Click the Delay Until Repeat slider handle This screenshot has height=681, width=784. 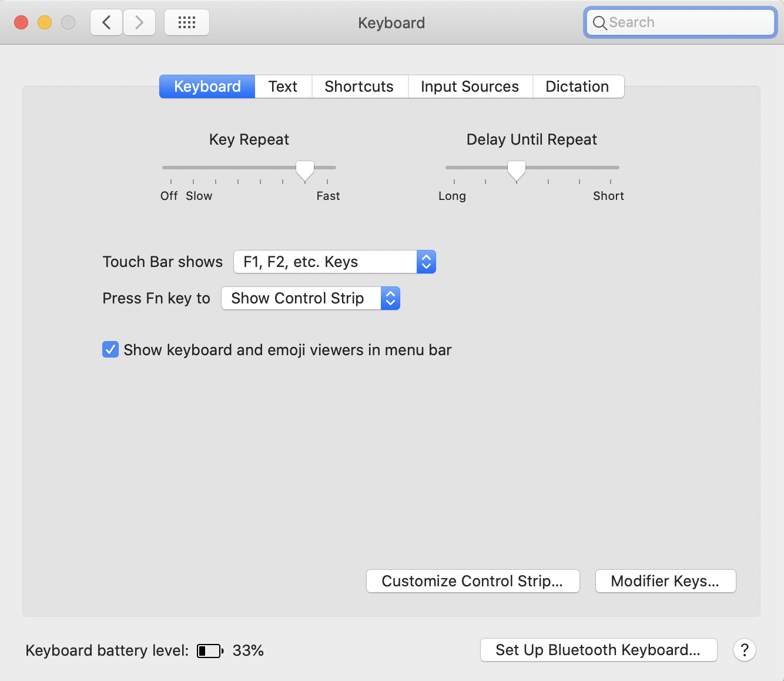tap(516, 171)
